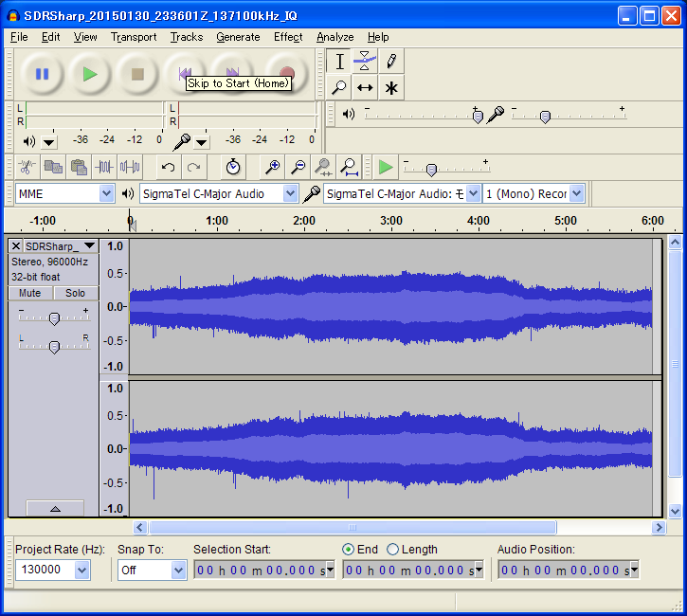Select the Time Shift tool
The height and width of the screenshot is (616, 687).
point(365,87)
